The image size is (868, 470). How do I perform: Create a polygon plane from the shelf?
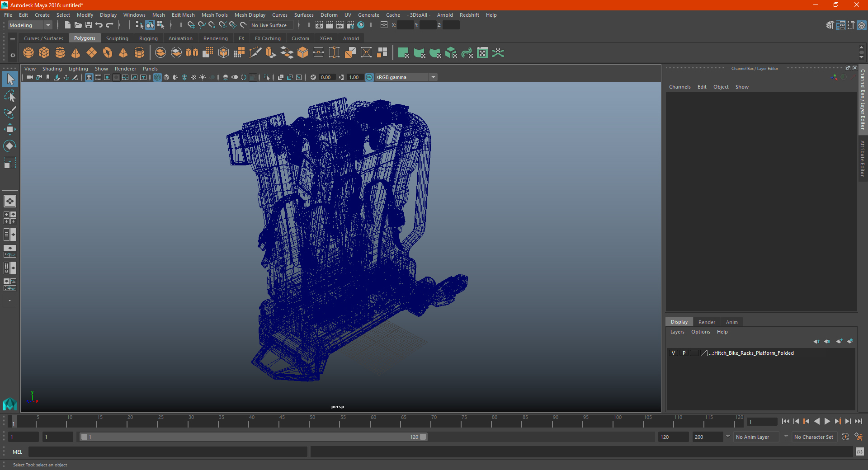pos(92,53)
